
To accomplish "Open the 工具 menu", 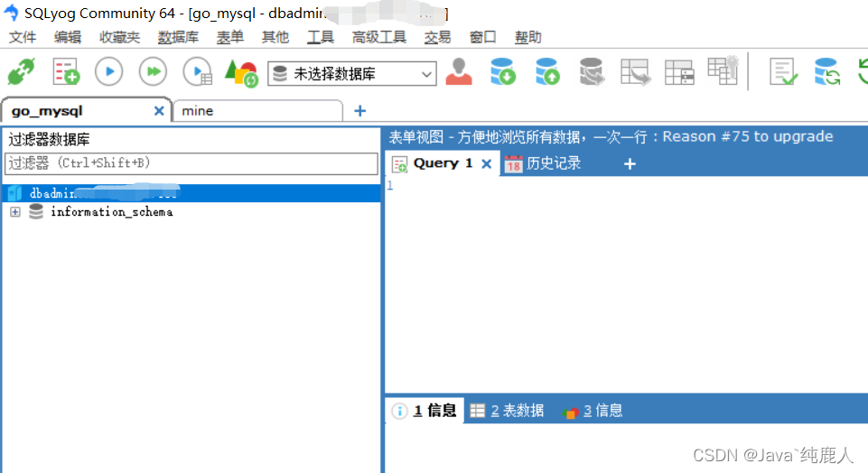I will (x=321, y=37).
